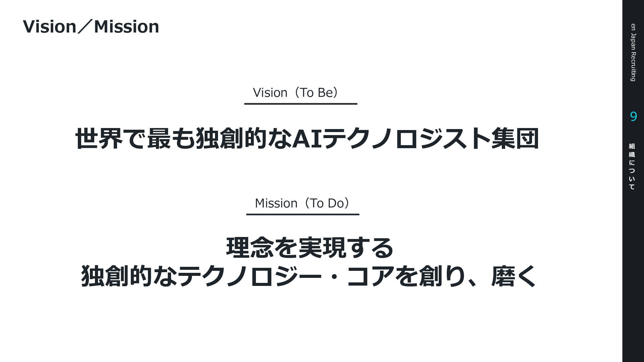
Task: Click the en Japan Recruiting sidebar label
Action: pos(633,52)
